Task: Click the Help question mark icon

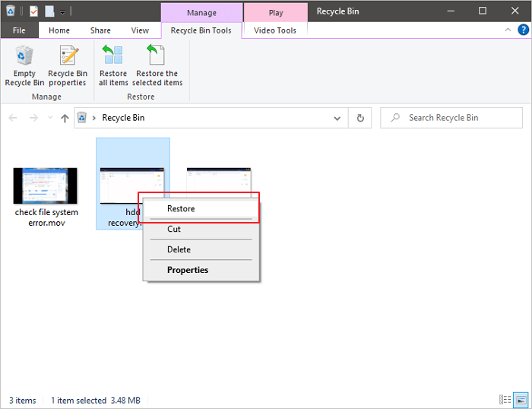Action: 522,30
